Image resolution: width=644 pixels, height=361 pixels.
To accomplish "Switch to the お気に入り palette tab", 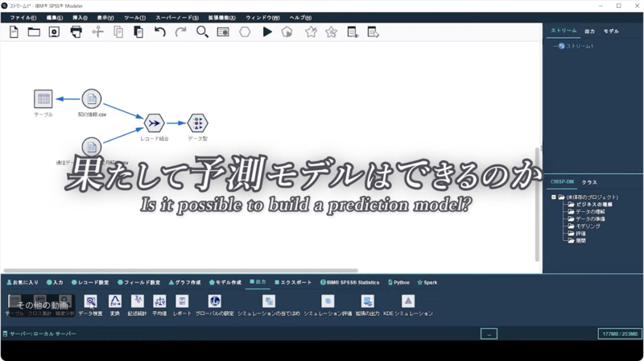I will 23,283.
